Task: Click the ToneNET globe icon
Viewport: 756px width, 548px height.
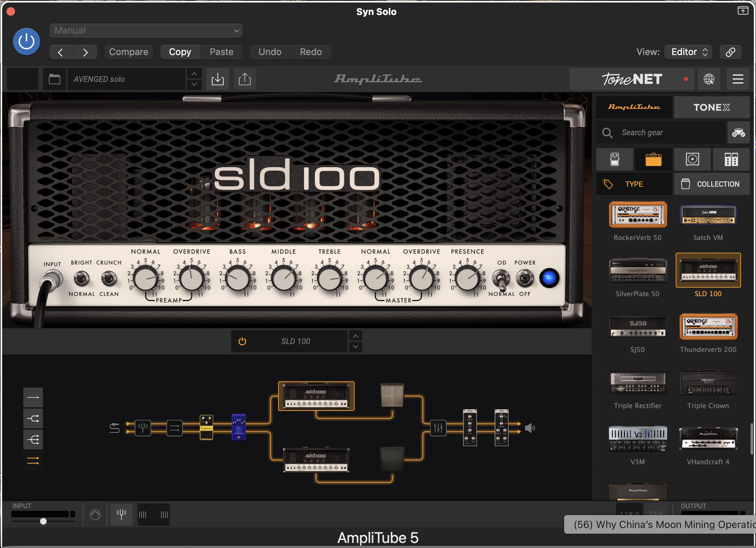Action: coord(709,79)
